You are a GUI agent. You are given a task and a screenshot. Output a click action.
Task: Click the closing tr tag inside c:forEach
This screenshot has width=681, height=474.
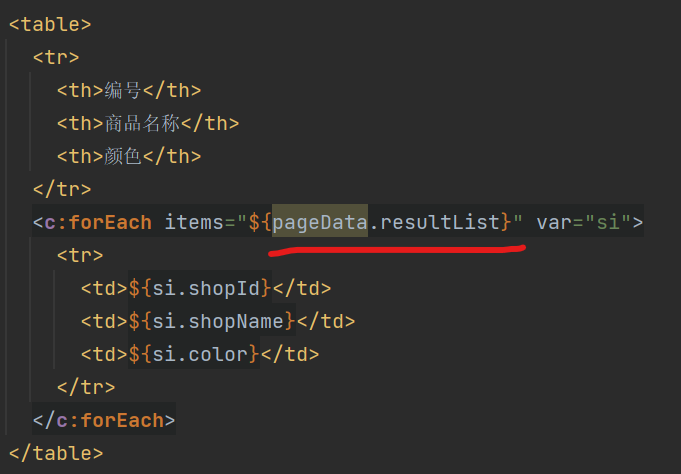tap(86, 386)
